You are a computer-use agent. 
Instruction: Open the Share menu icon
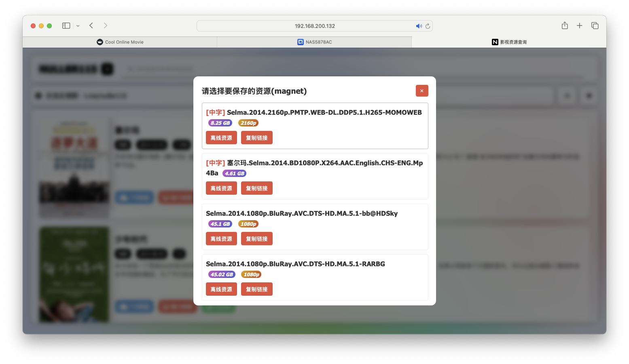pyautogui.click(x=565, y=25)
